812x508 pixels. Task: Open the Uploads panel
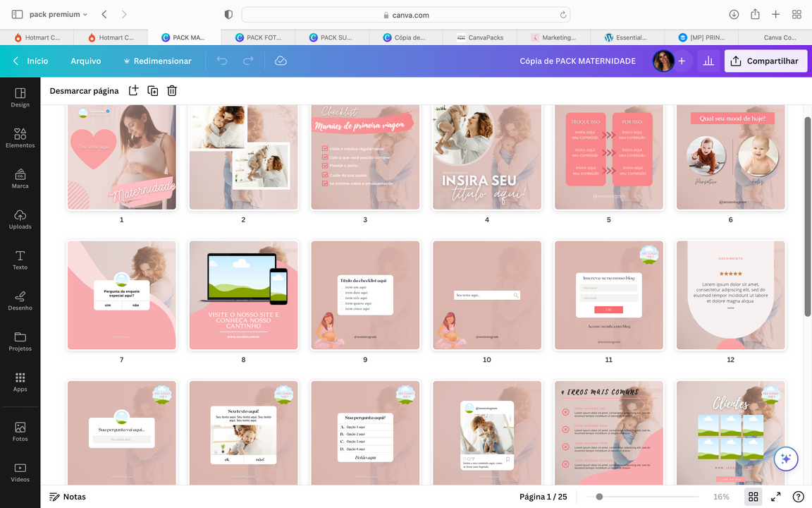pyautogui.click(x=20, y=219)
